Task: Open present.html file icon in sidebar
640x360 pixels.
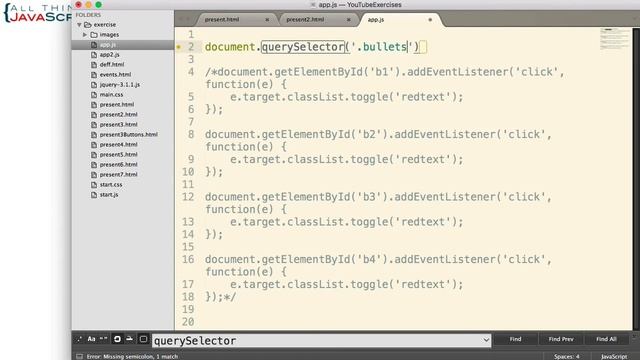Action: click(x=94, y=104)
